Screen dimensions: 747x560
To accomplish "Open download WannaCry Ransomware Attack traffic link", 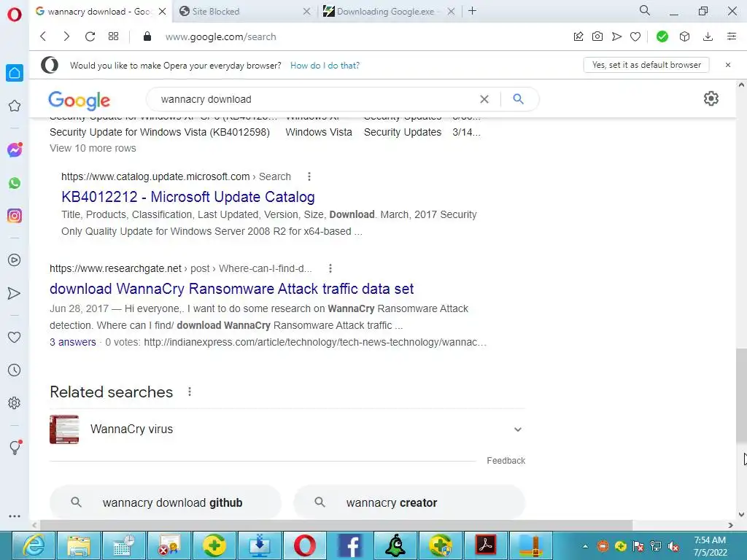I will pos(231,289).
